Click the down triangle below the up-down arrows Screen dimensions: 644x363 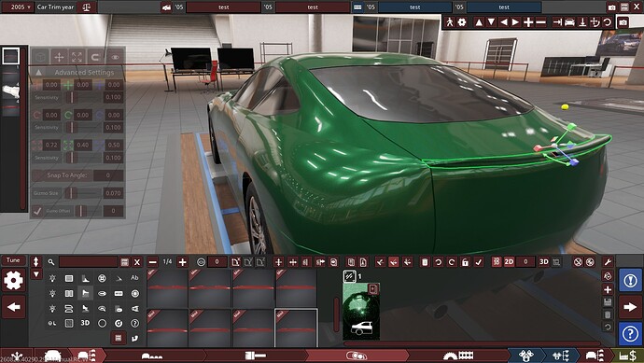pyautogui.click(x=35, y=274)
